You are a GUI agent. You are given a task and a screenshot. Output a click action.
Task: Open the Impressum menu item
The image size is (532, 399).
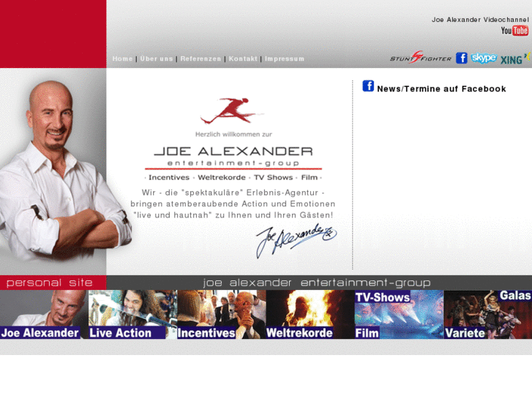tap(285, 59)
